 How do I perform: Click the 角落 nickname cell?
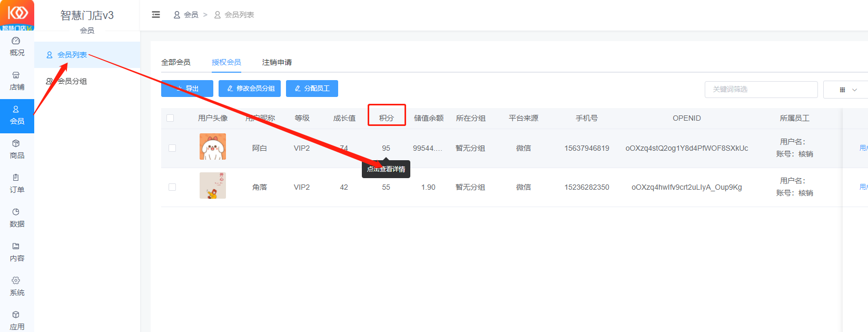260,187
